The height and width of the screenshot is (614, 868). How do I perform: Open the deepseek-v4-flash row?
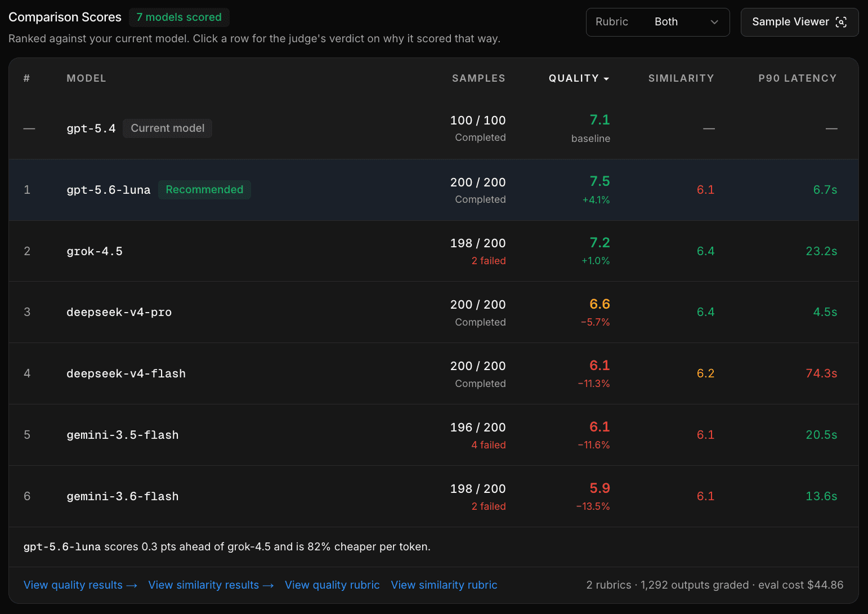433,373
